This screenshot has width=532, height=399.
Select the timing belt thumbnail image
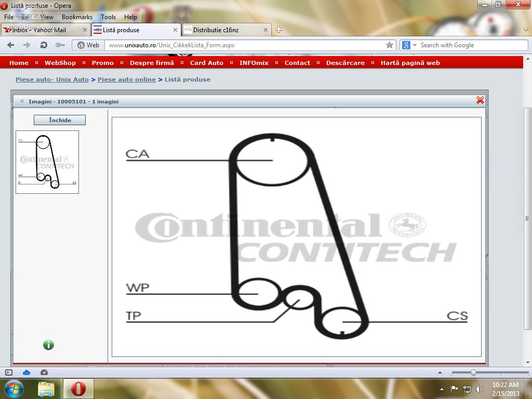pos(47,162)
